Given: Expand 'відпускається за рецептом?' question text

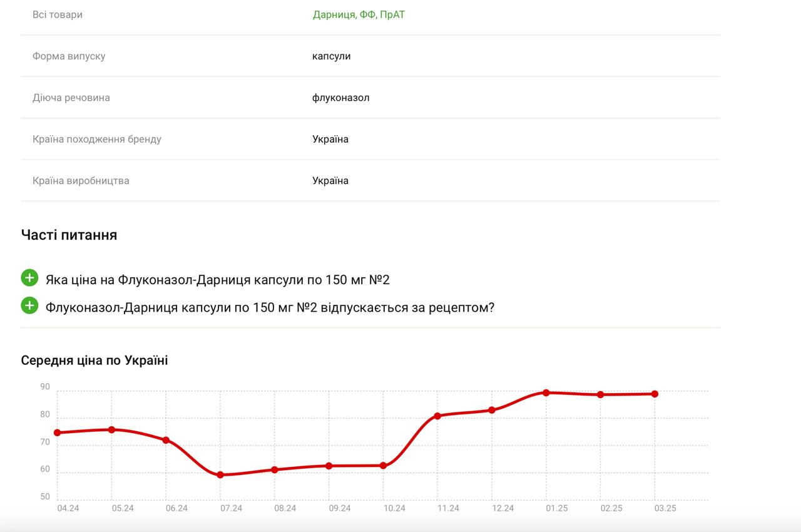Looking at the screenshot, I should pyautogui.click(x=270, y=308).
